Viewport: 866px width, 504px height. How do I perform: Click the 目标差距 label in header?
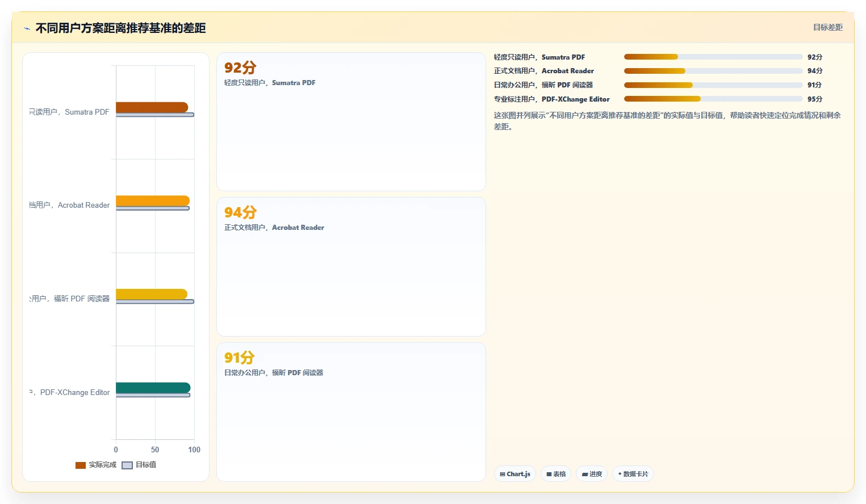click(x=828, y=27)
